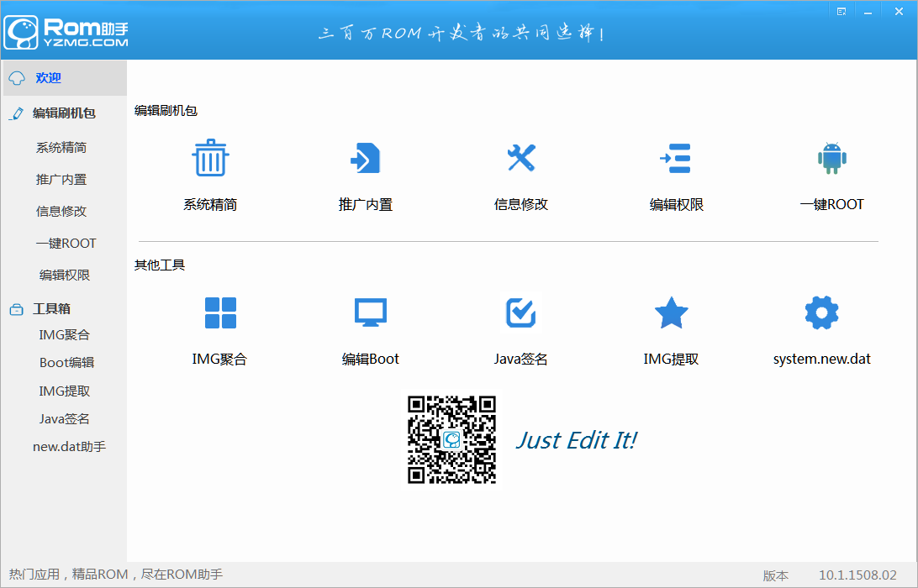918x588 pixels.
Task: Click the 编辑刷机包 heading in main panel
Action: tap(166, 111)
